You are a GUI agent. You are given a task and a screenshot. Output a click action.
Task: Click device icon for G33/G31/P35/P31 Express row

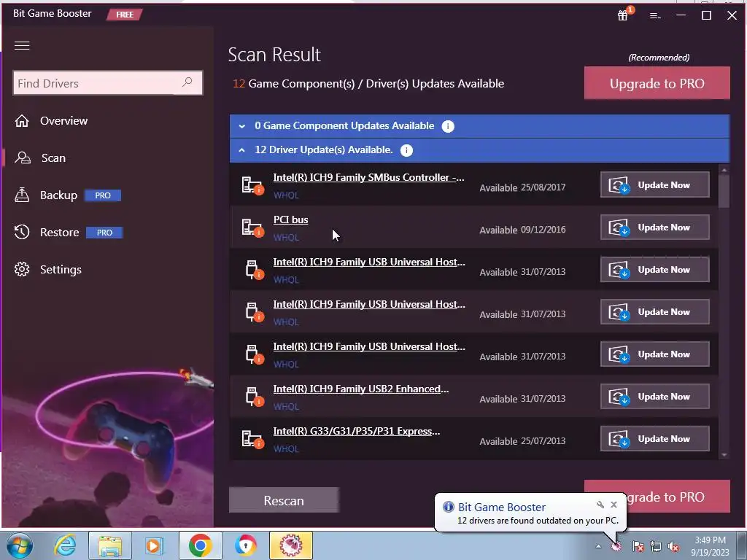[x=252, y=439]
